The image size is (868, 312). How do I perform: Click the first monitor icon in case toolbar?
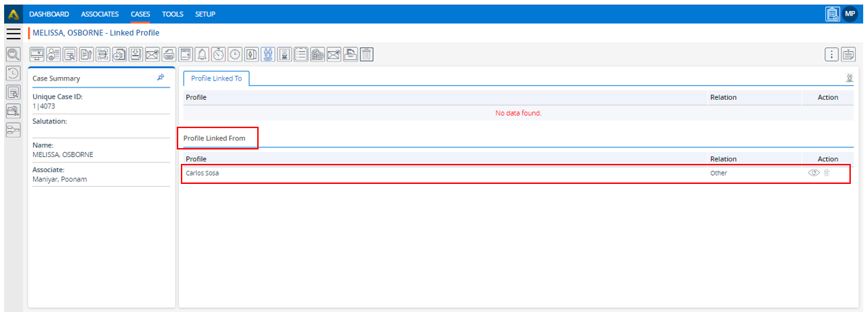[x=36, y=54]
